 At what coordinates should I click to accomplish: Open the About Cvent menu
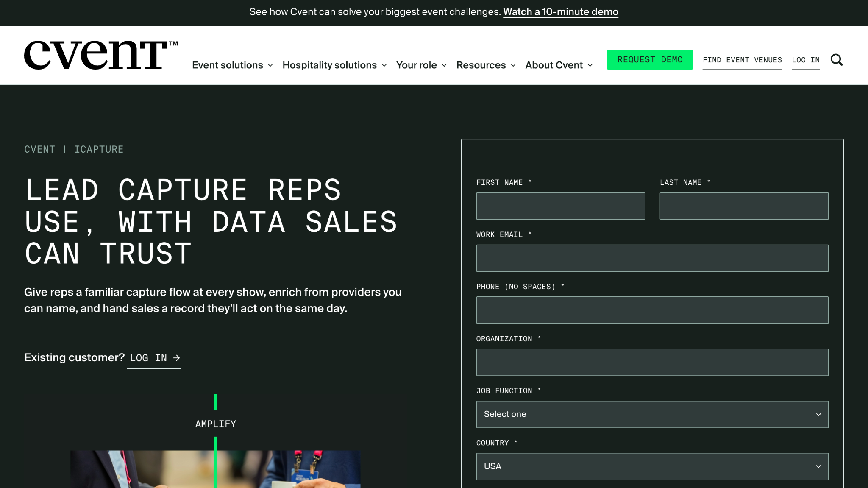tap(559, 65)
